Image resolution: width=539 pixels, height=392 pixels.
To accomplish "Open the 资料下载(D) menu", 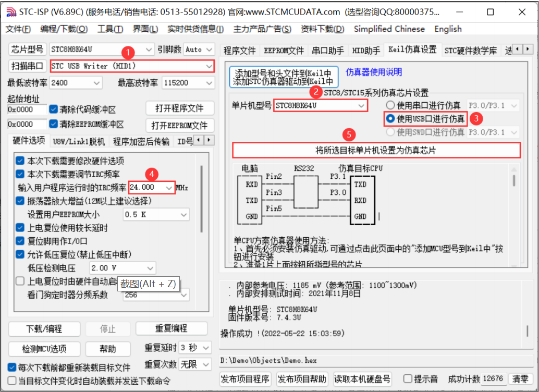I will coord(322,29).
